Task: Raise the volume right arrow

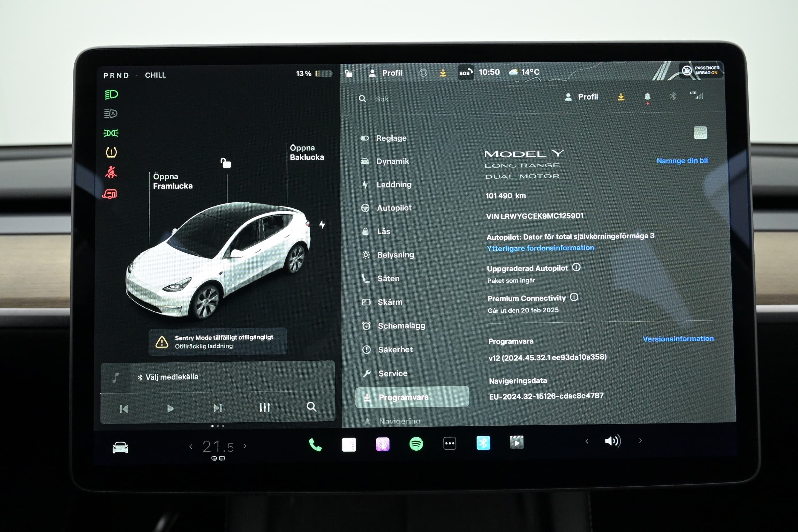Action: pos(640,440)
